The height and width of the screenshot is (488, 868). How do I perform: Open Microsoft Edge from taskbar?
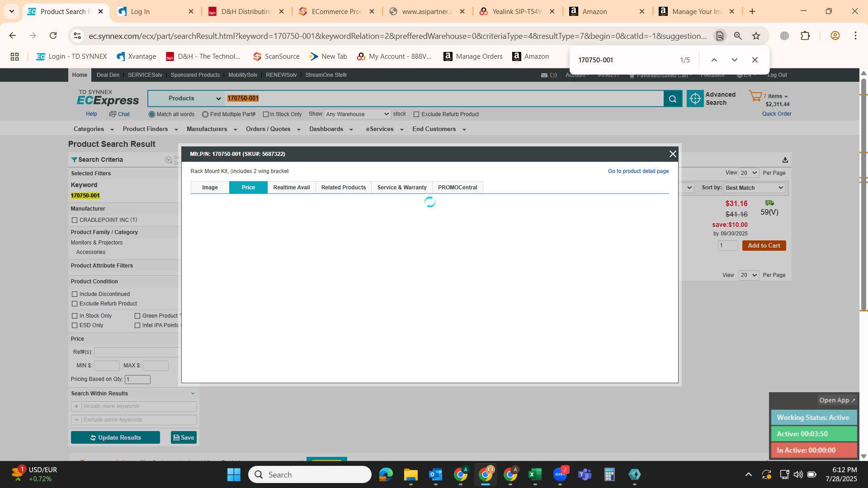(386, 474)
